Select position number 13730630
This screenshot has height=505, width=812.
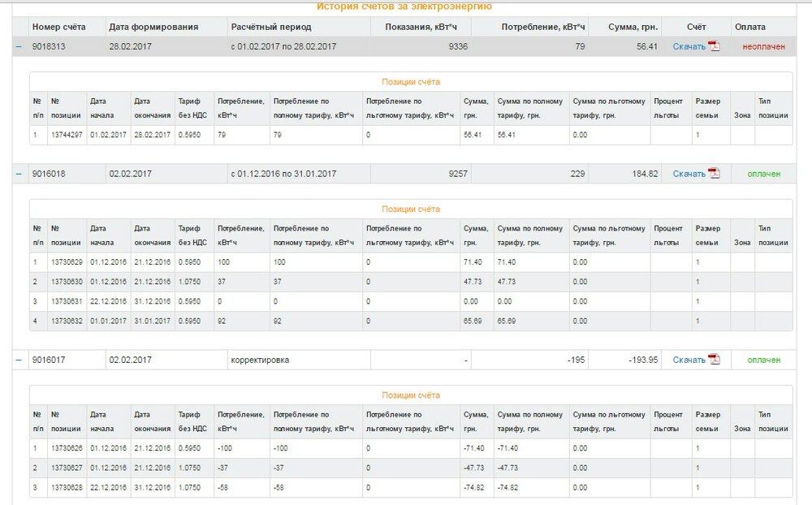click(67, 282)
